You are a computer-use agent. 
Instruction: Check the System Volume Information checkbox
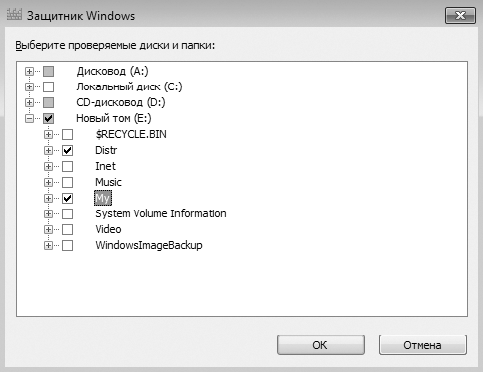(x=68, y=214)
